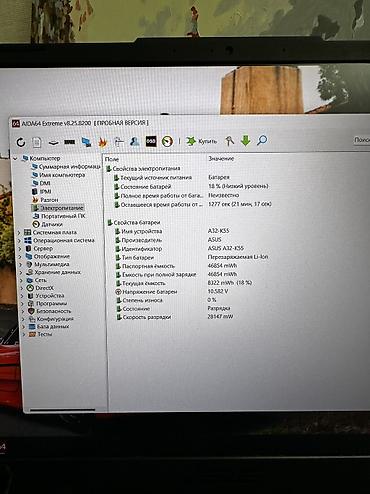Select Электропитание tree item
This screenshot has width=370, height=494.
[x=58, y=208]
